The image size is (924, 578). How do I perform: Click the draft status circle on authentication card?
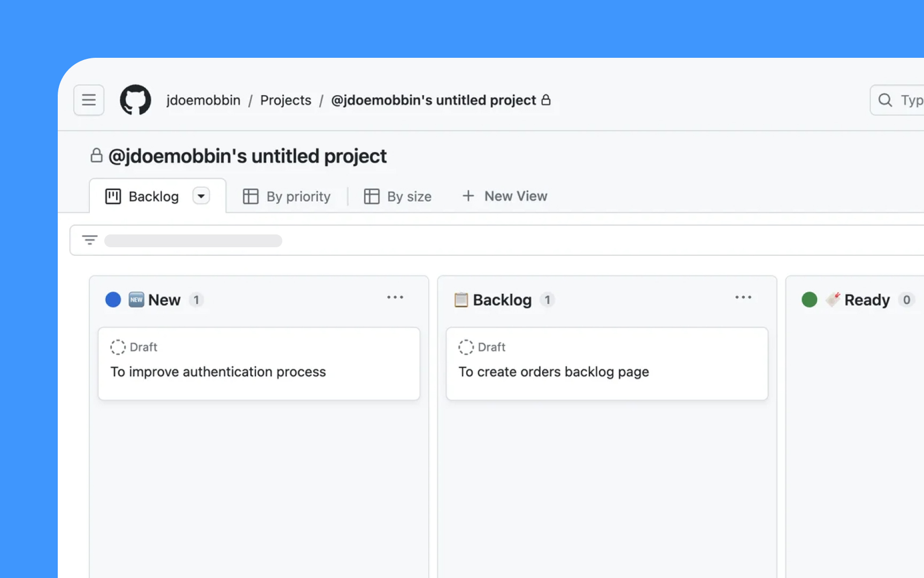point(118,347)
